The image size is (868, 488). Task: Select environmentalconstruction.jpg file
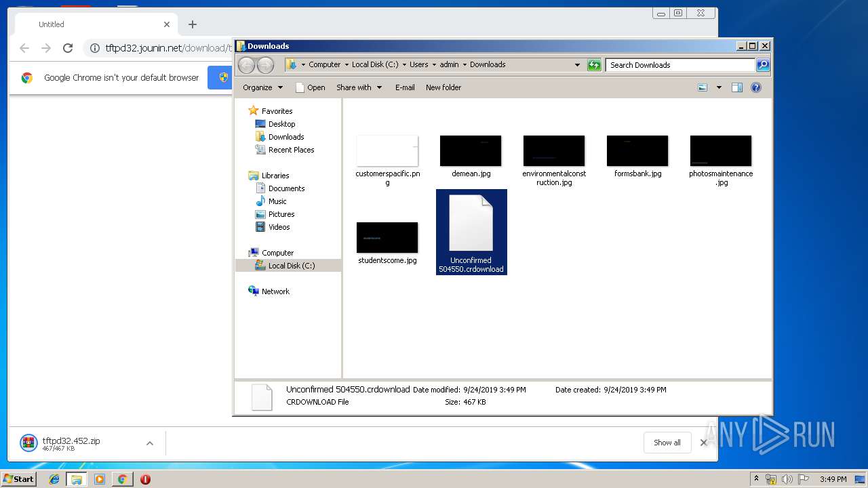[x=554, y=161]
